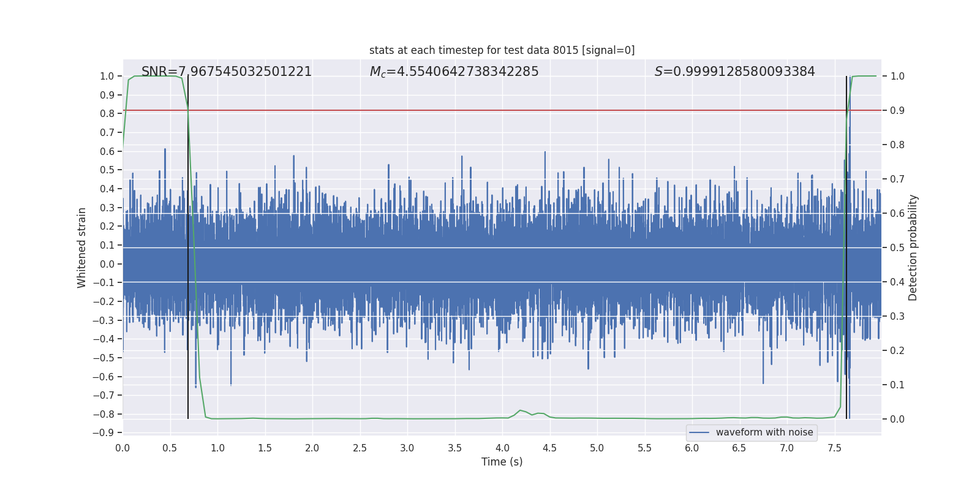Click the 'Time (s)' x-axis label
Viewport: 980px width, 490px height.
502,462
